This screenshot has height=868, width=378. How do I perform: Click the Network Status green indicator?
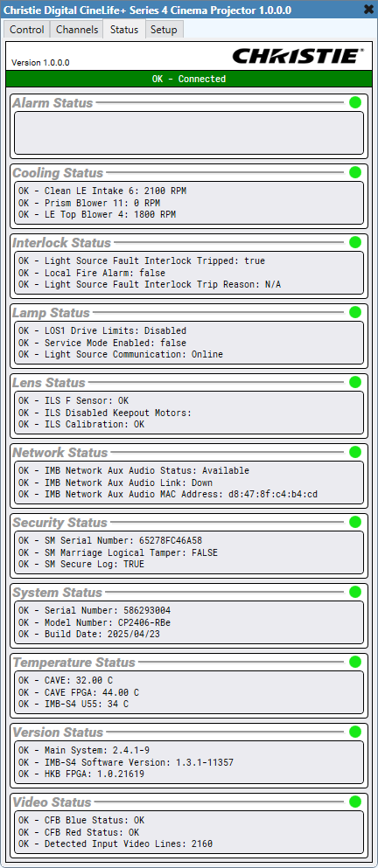355,452
